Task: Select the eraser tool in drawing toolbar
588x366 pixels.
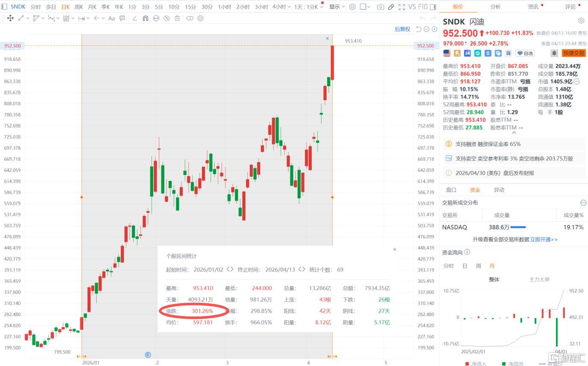Action: [x=135, y=18]
